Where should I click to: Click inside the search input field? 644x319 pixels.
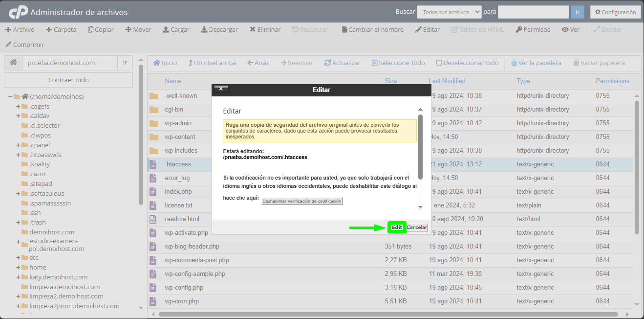[533, 12]
